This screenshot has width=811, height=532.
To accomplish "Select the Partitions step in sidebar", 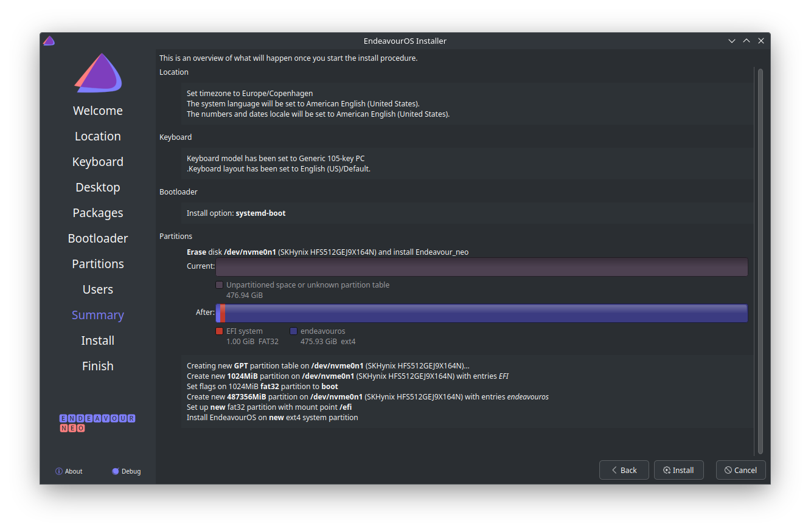I will [98, 264].
